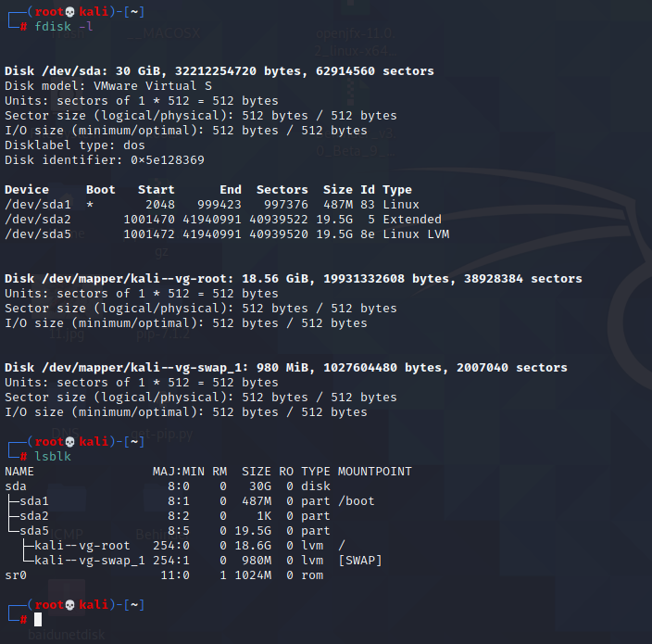Select 'Disk /dev/mapper/kali--vg-swap_1' header line

point(286,368)
